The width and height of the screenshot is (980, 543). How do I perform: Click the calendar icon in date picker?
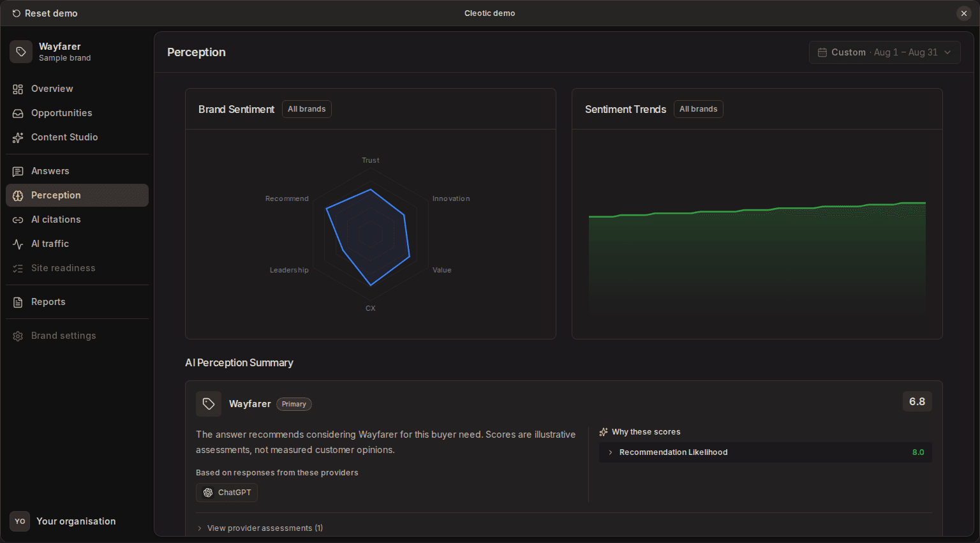822,52
